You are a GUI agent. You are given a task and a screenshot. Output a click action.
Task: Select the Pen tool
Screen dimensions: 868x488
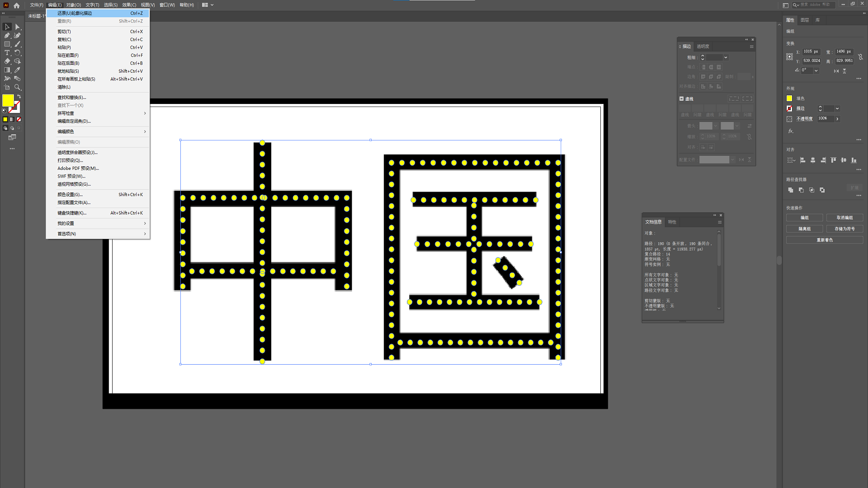pyautogui.click(x=7, y=36)
